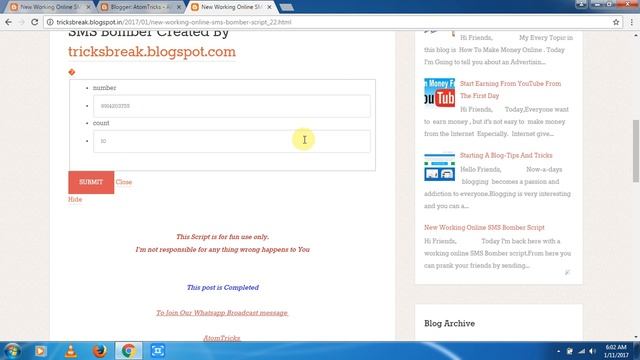Click the blog tips post thumbnail
Image resolution: width=640 pixels, height=360 pixels.
click(439, 166)
